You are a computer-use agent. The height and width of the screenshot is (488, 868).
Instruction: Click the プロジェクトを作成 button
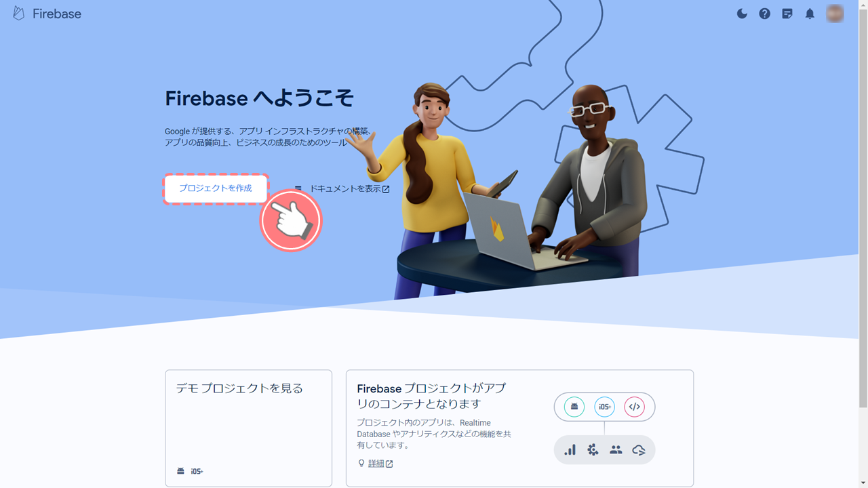pyautogui.click(x=216, y=188)
